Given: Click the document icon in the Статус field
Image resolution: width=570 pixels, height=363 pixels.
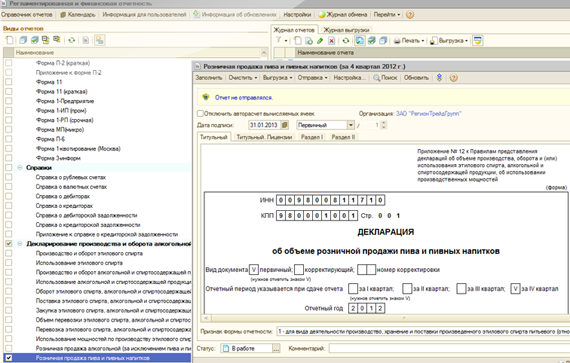Looking at the screenshot, I should 226,348.
